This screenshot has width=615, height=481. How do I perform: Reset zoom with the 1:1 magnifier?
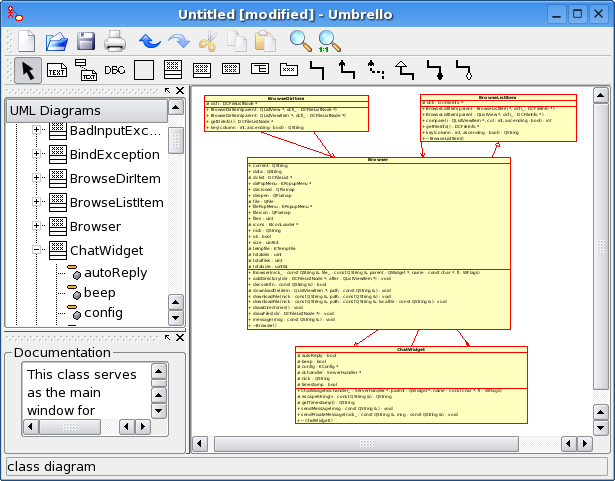click(329, 42)
